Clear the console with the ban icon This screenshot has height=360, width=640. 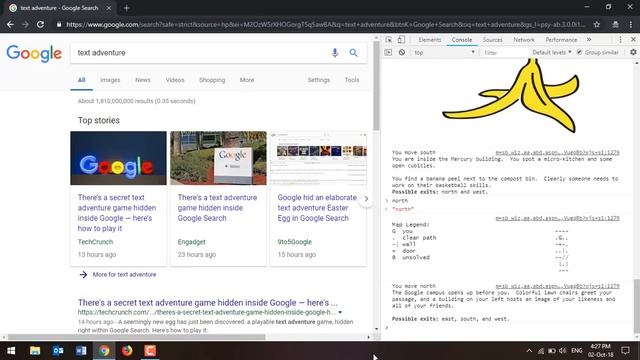click(x=402, y=52)
